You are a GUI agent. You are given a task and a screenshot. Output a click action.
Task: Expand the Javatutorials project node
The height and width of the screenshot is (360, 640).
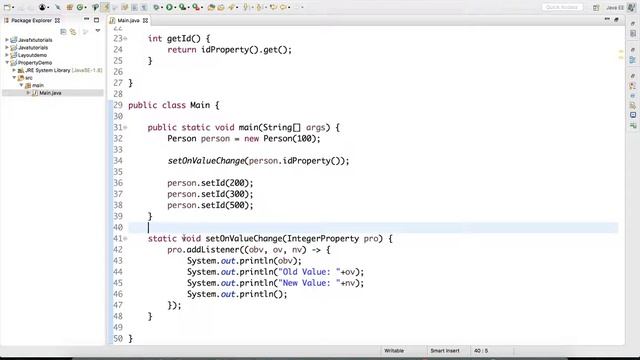pyautogui.click(x=7, y=47)
